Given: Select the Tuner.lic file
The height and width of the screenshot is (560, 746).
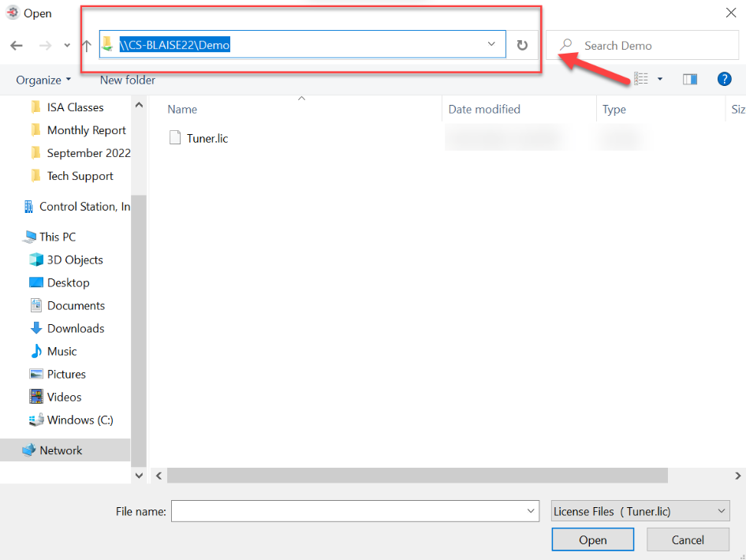Looking at the screenshot, I should click(x=207, y=139).
